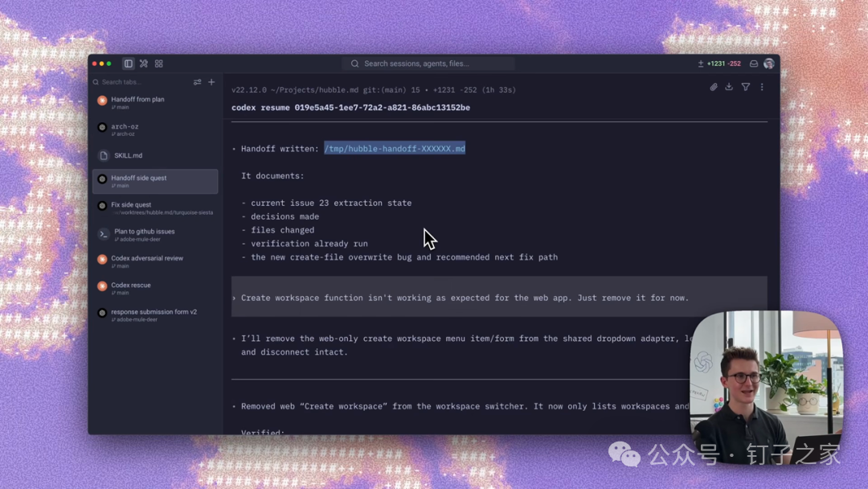Screen dimensions: 868x489
Task: Click the filter funnel icon
Action: click(746, 87)
